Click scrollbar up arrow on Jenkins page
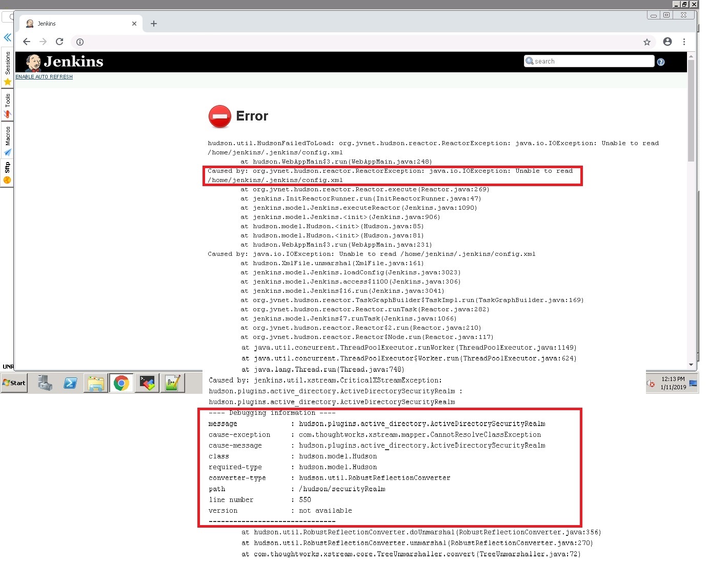The height and width of the screenshot is (562, 728). click(x=691, y=56)
